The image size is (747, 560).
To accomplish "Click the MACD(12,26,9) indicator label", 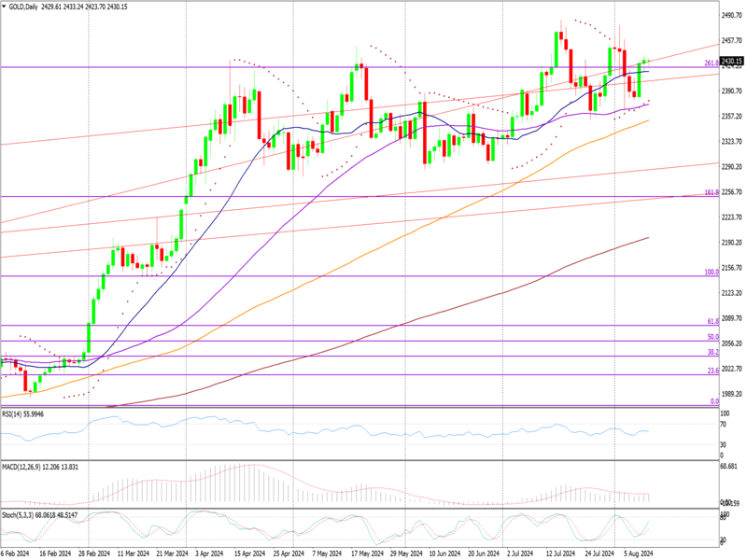I will coord(32,465).
